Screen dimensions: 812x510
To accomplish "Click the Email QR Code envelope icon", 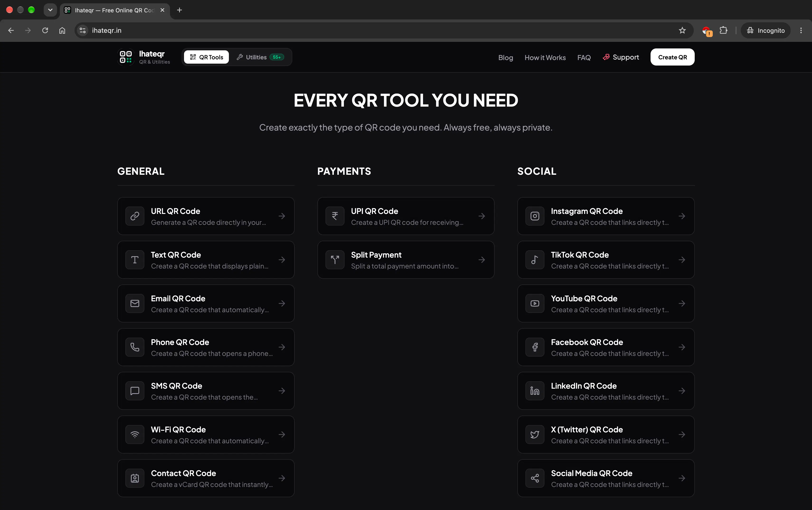I will [135, 304].
